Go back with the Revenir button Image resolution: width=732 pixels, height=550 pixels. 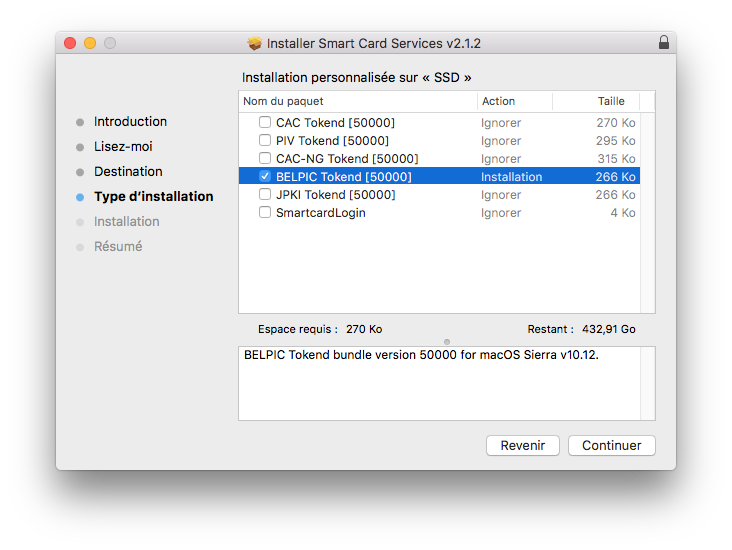(522, 445)
